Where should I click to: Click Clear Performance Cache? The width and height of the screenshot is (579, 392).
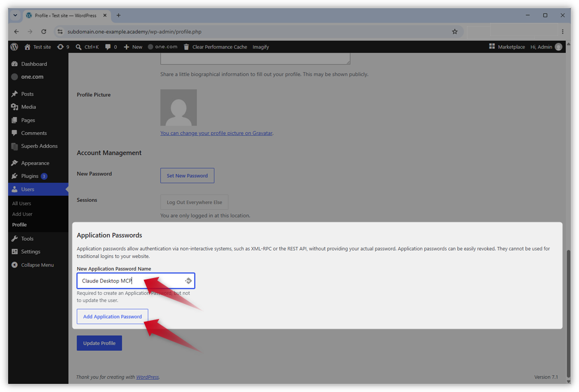pos(215,47)
